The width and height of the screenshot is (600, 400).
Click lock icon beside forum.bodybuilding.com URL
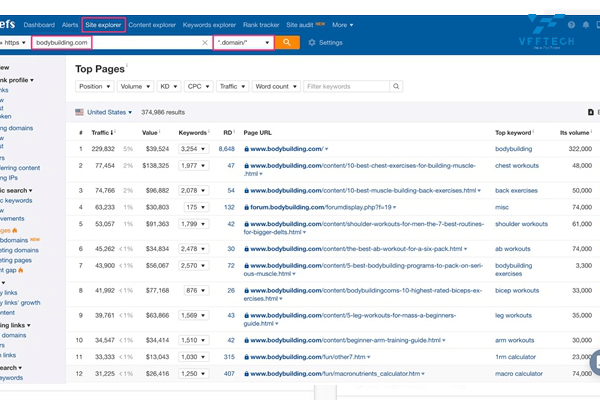coord(246,207)
